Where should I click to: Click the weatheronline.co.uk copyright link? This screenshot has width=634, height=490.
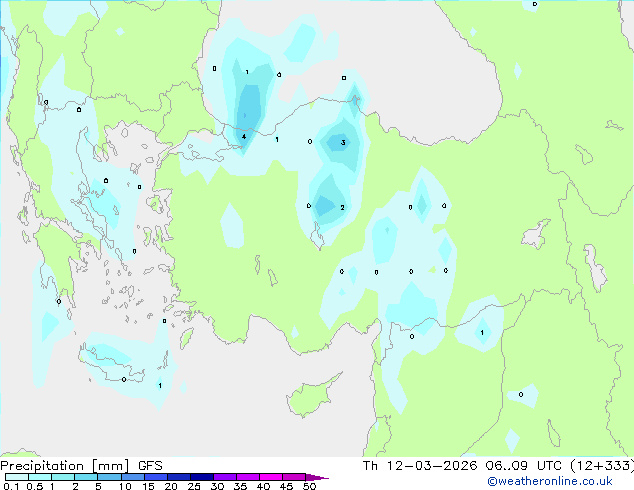point(550,481)
